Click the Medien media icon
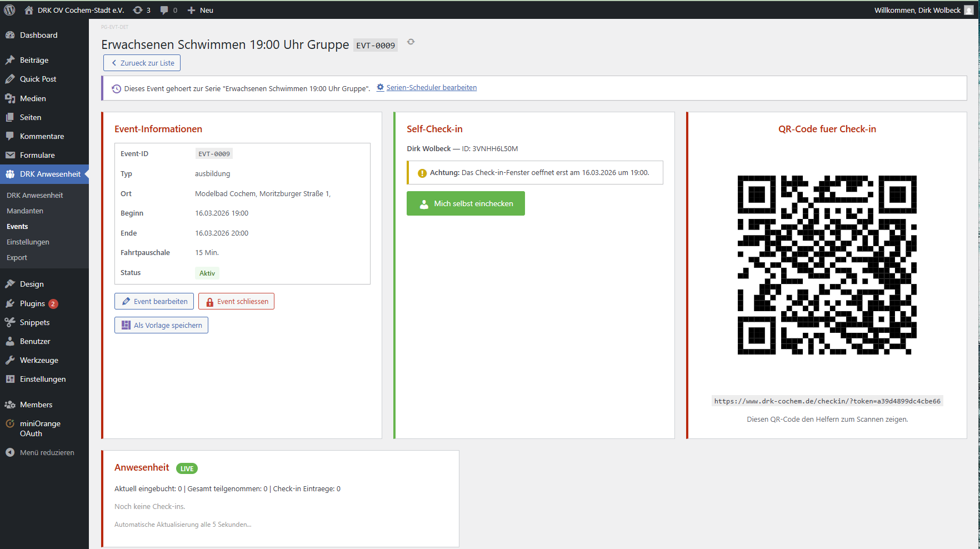This screenshot has height=549, width=980. (x=10, y=98)
